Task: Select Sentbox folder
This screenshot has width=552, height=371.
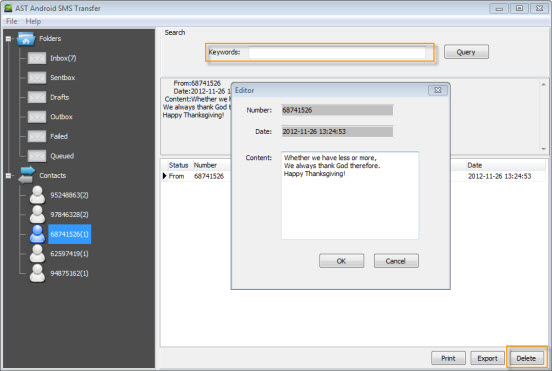Action: (62, 77)
